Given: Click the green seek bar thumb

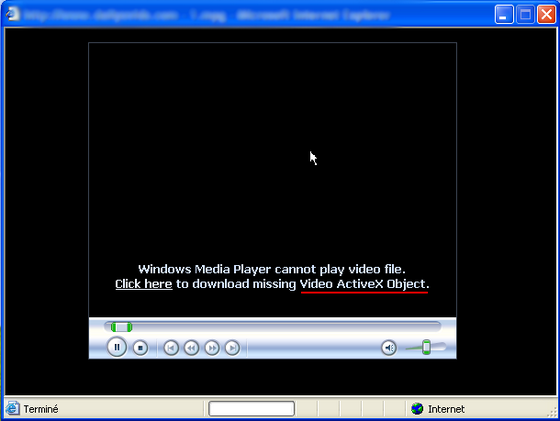Looking at the screenshot, I should click(x=121, y=327).
